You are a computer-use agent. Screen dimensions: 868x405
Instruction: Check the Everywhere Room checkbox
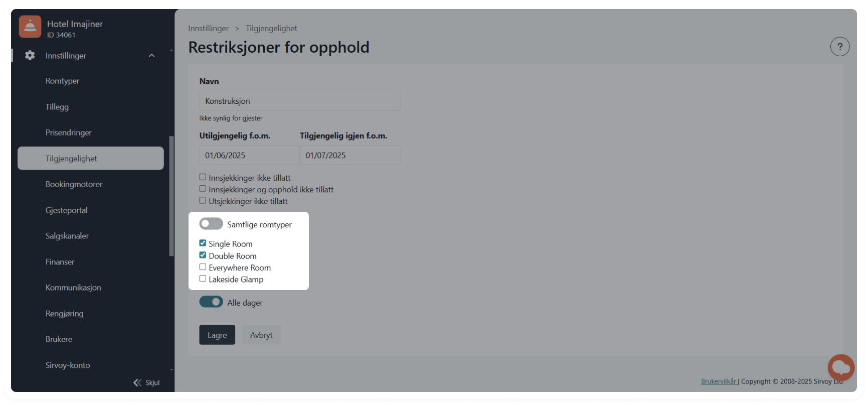click(x=203, y=267)
